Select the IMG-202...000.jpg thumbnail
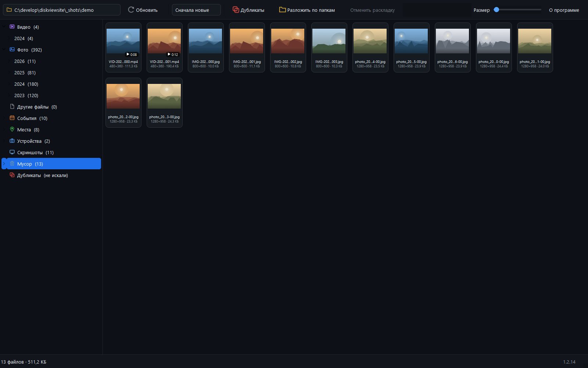Screen dimensions: 588x368 click(x=206, y=47)
